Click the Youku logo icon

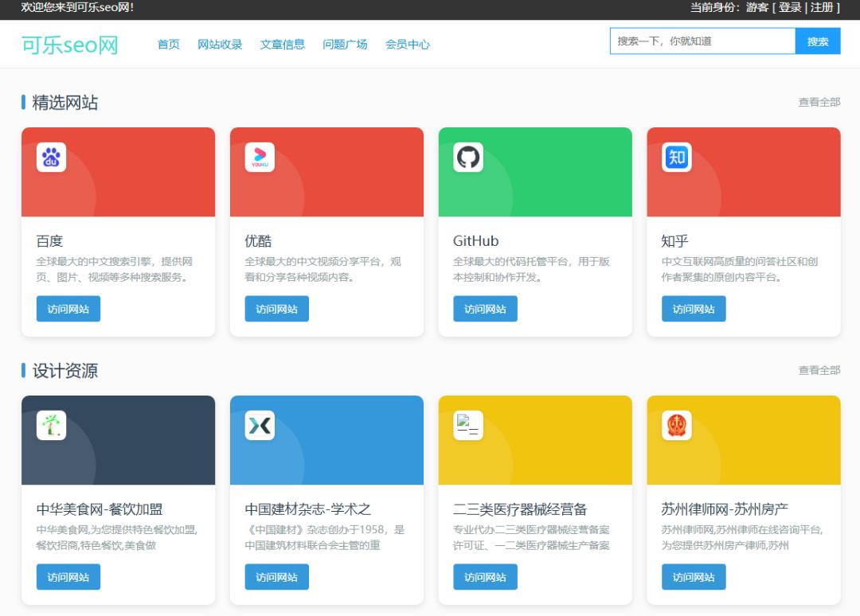(x=260, y=158)
